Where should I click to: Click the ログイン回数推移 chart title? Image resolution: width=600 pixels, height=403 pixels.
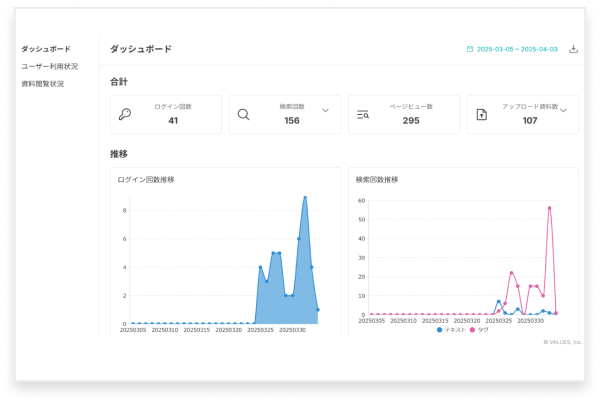pyautogui.click(x=145, y=179)
